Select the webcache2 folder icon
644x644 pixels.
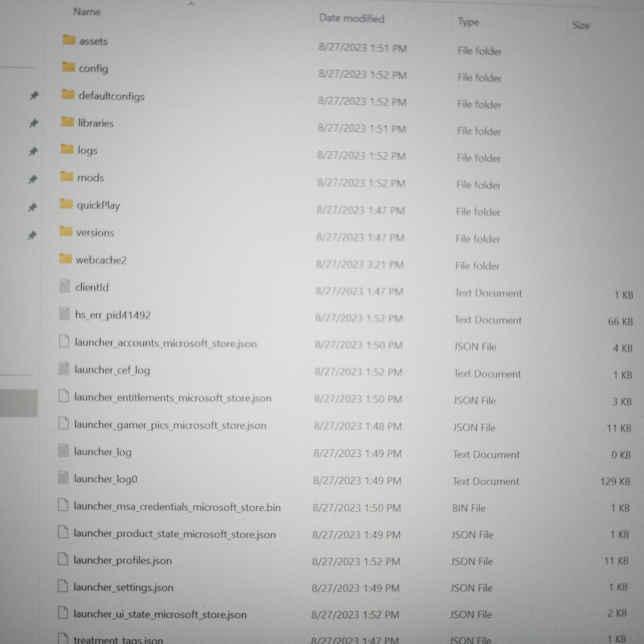click(65, 258)
